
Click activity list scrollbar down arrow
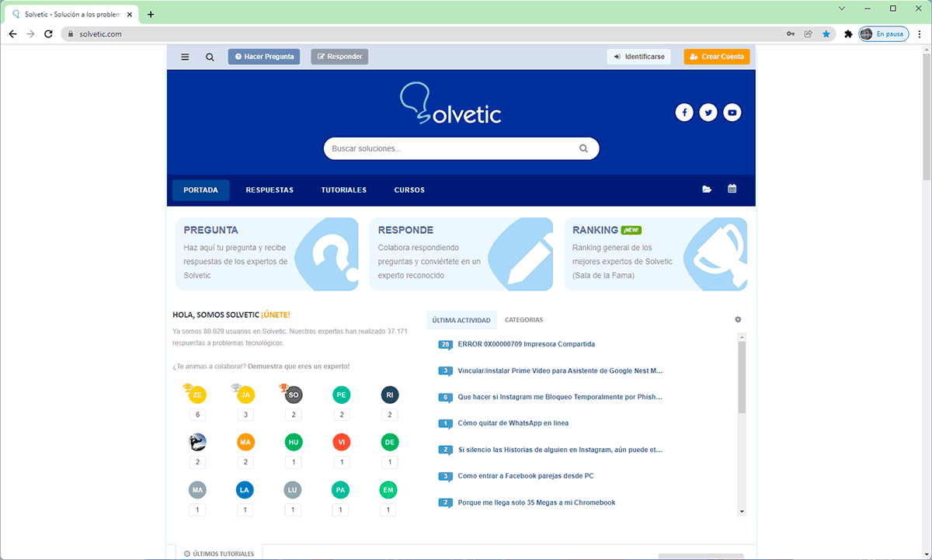[x=742, y=512]
